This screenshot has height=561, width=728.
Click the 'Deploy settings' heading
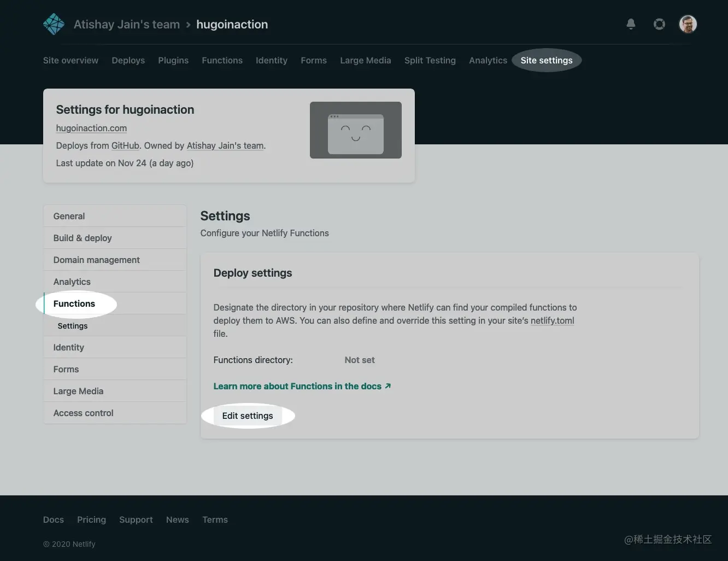coord(253,273)
